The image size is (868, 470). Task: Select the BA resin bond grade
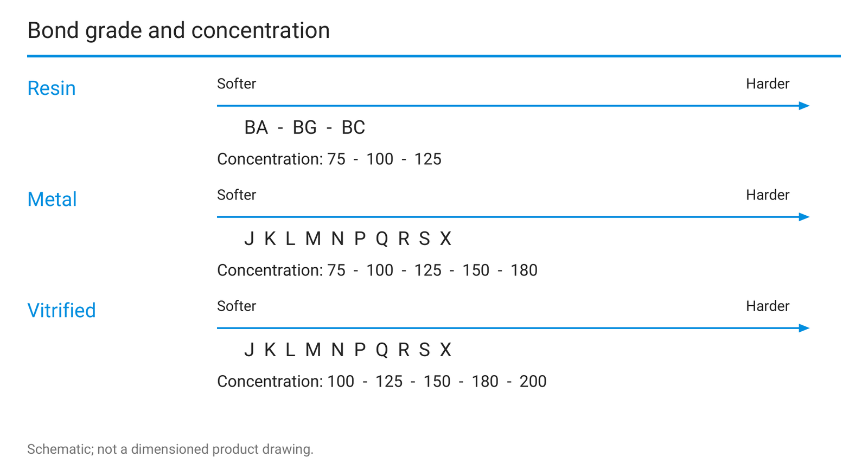(x=256, y=127)
